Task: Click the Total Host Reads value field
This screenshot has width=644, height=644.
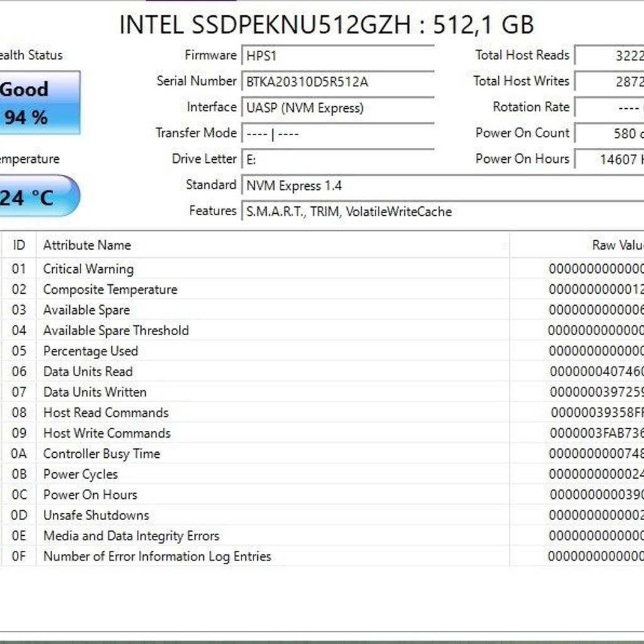Action: coord(609,55)
